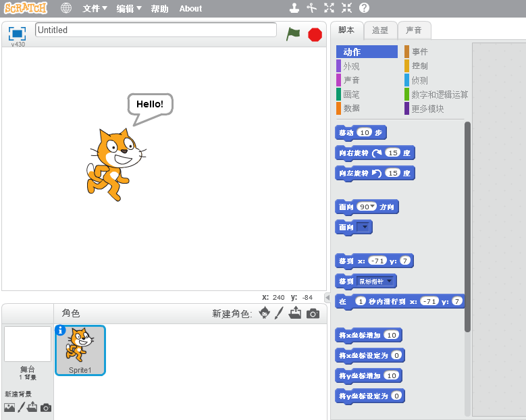This screenshot has width=526, height=420.
Task: Open the 帮助 menu
Action: pos(159,9)
